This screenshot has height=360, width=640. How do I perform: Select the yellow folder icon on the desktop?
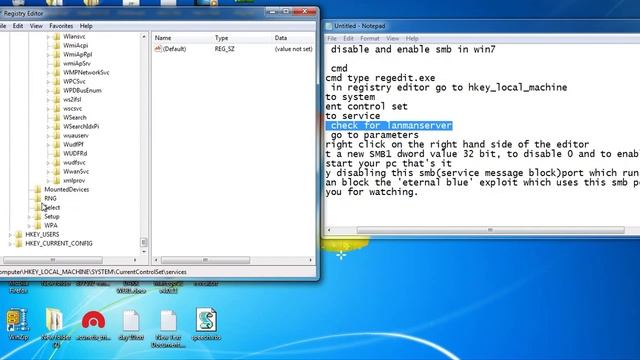point(55,320)
